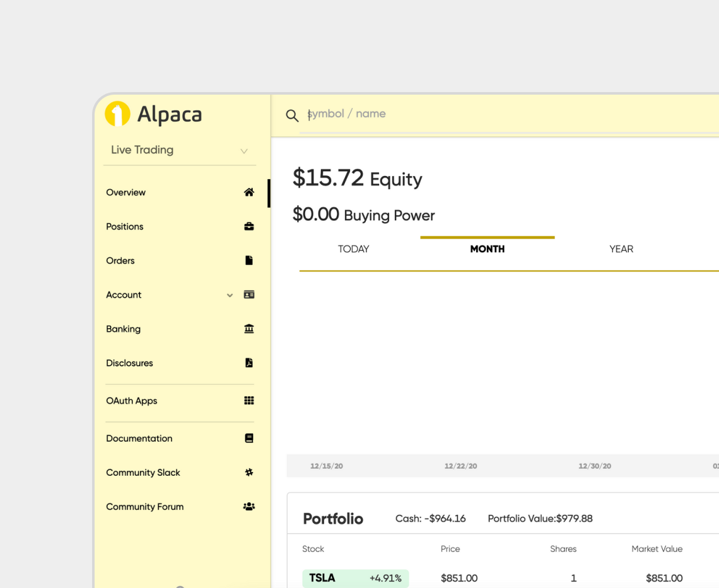This screenshot has width=719, height=588.
Task: Click the people icon beside Community Forum
Action: (x=249, y=507)
